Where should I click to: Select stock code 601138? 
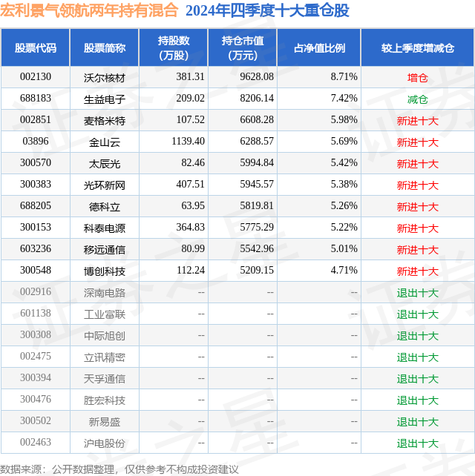pyautogui.click(x=36, y=314)
